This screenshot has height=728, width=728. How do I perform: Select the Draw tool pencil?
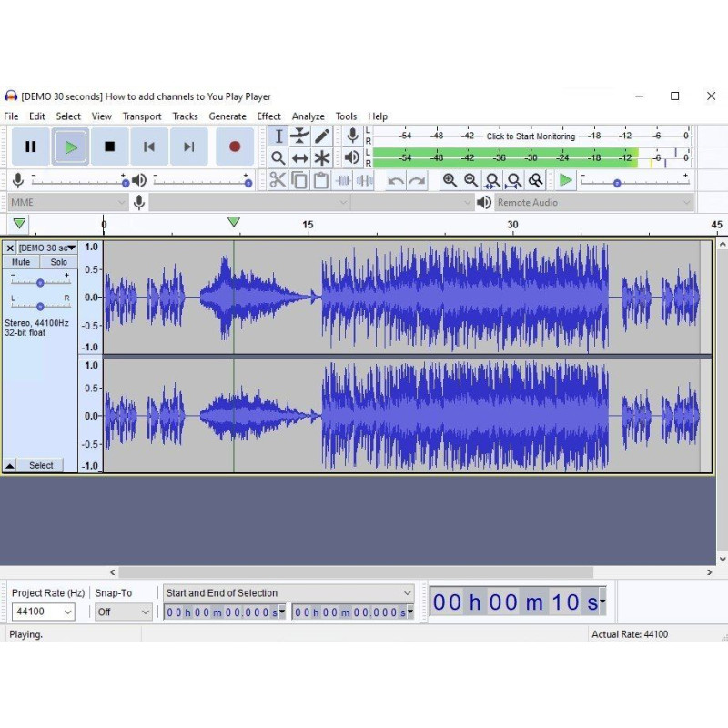(x=322, y=136)
